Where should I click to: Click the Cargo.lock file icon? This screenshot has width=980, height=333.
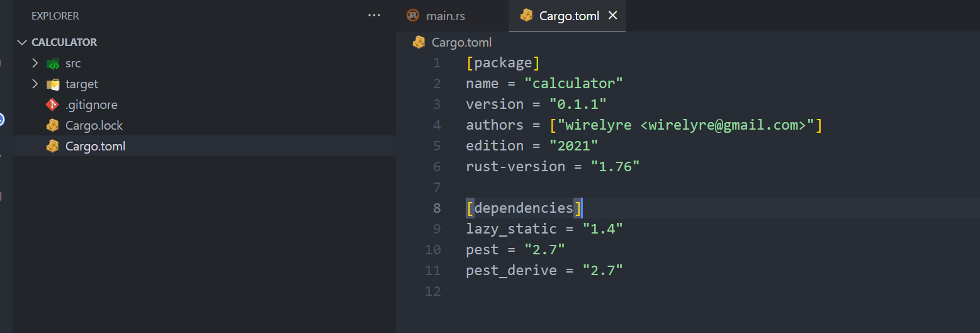(53, 126)
